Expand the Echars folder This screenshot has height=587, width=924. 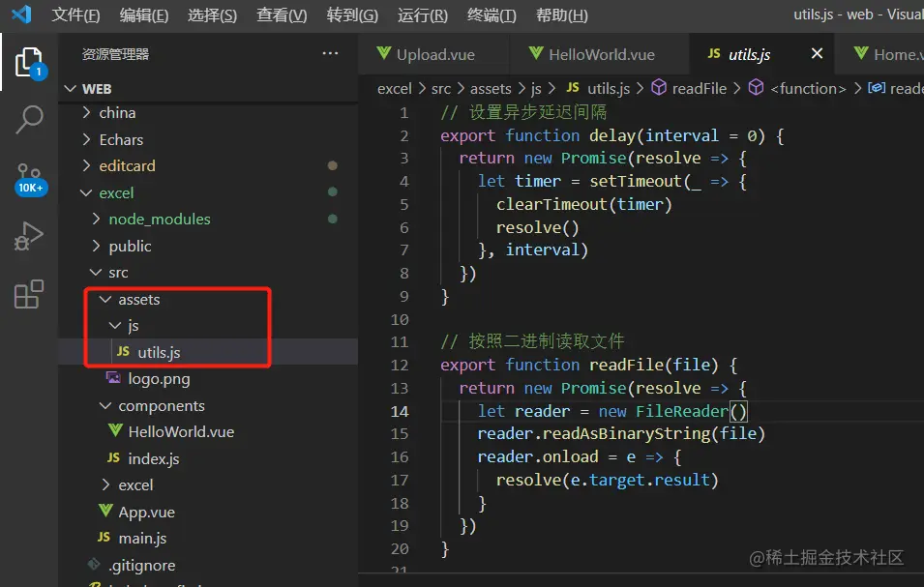click(x=87, y=139)
